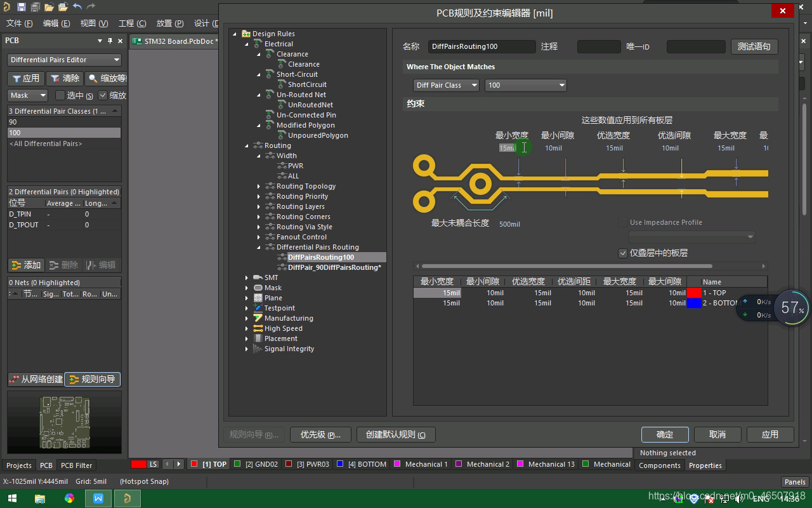Open the 文件 (F) menu
This screenshot has width=812, height=508.
tap(19, 23)
